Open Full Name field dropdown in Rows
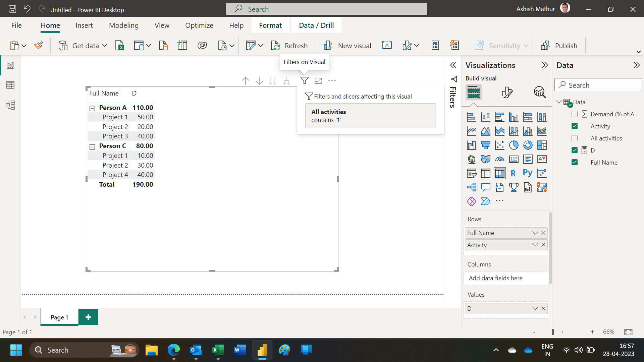644x362 pixels. (x=535, y=233)
